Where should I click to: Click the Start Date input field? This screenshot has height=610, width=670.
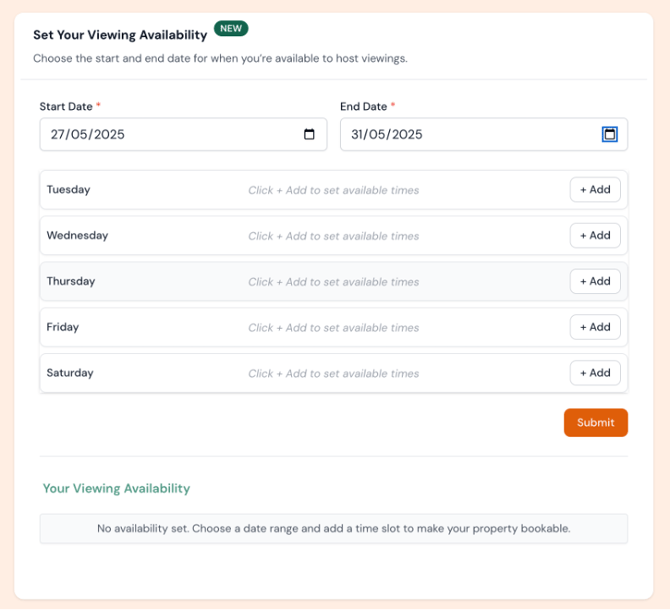[x=170, y=135]
